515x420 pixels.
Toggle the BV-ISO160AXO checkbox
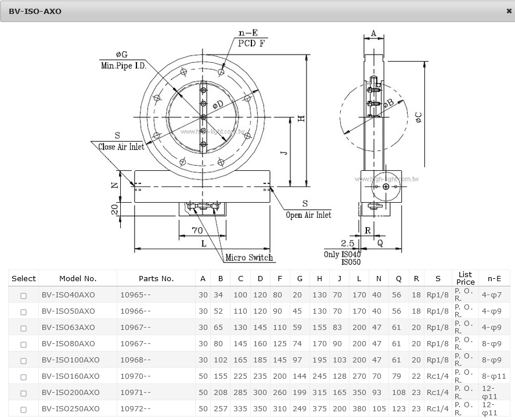pos(24,377)
